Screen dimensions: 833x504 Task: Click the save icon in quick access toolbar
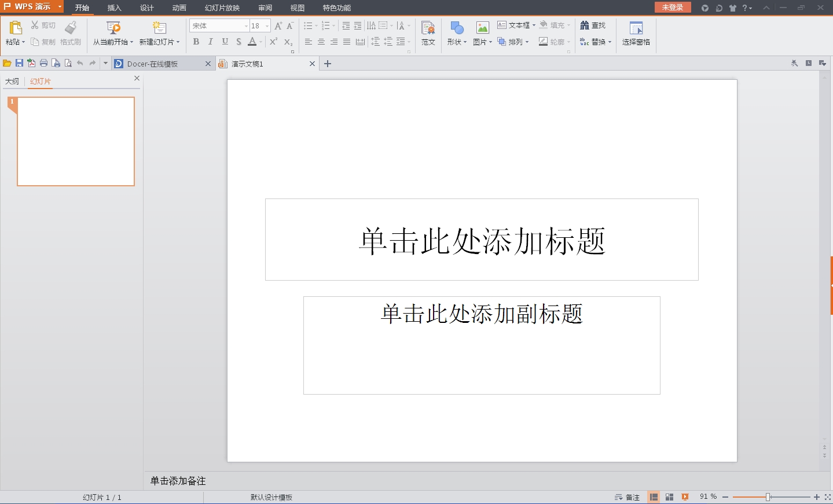pyautogui.click(x=19, y=64)
